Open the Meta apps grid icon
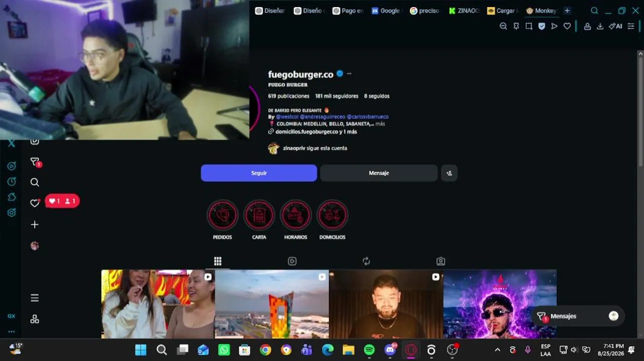Image resolution: width=644 pixels, height=361 pixels. point(35,319)
